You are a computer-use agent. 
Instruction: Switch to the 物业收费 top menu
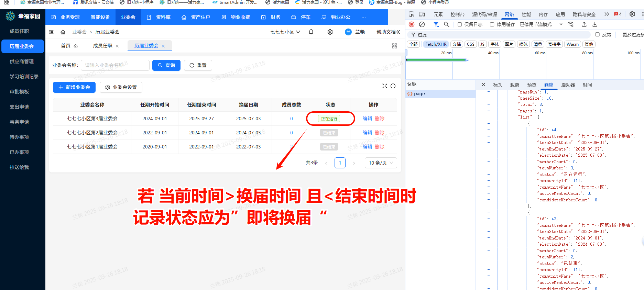coord(236,17)
